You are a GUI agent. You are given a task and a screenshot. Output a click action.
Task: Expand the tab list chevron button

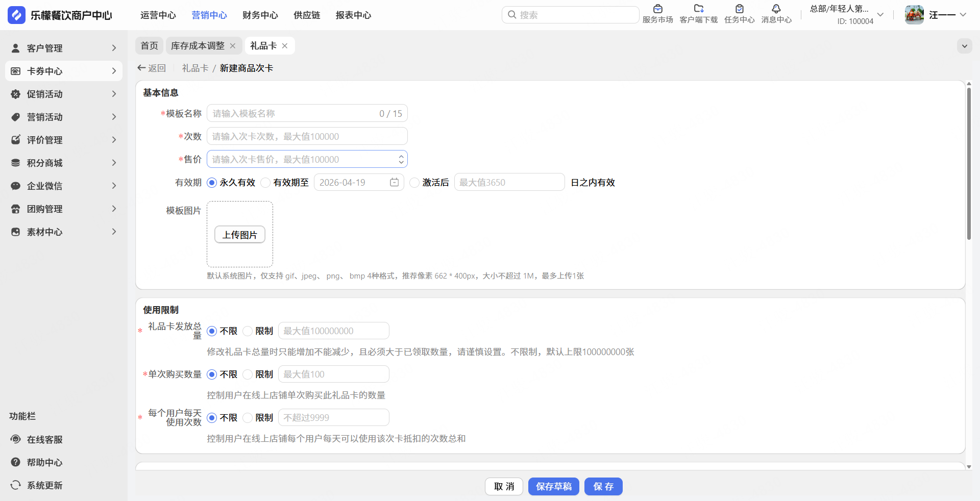tap(964, 46)
